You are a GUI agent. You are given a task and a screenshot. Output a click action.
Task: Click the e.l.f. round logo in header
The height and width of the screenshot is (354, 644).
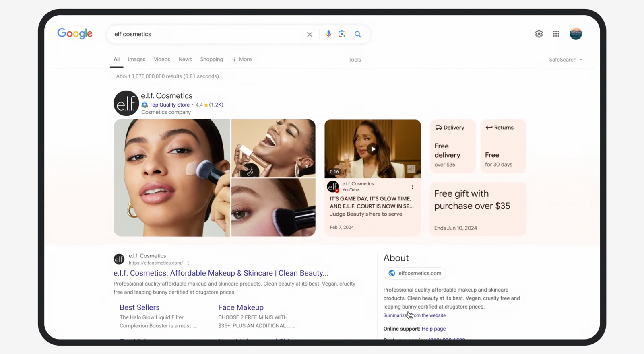click(126, 103)
